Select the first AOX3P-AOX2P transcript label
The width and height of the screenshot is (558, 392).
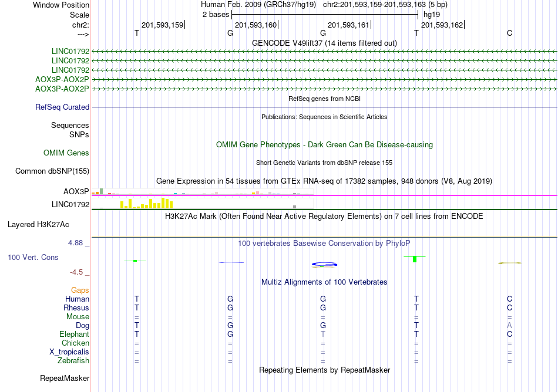pyautogui.click(x=62, y=79)
